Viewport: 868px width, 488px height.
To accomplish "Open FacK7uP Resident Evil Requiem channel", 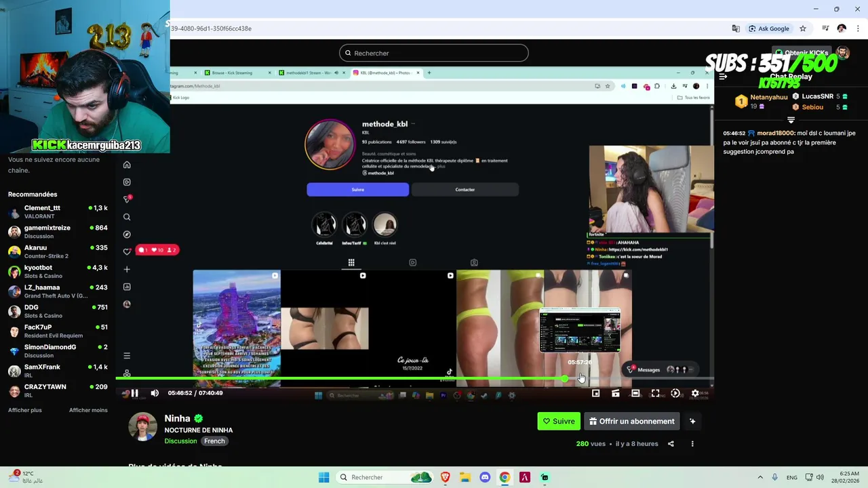I will pyautogui.click(x=58, y=331).
